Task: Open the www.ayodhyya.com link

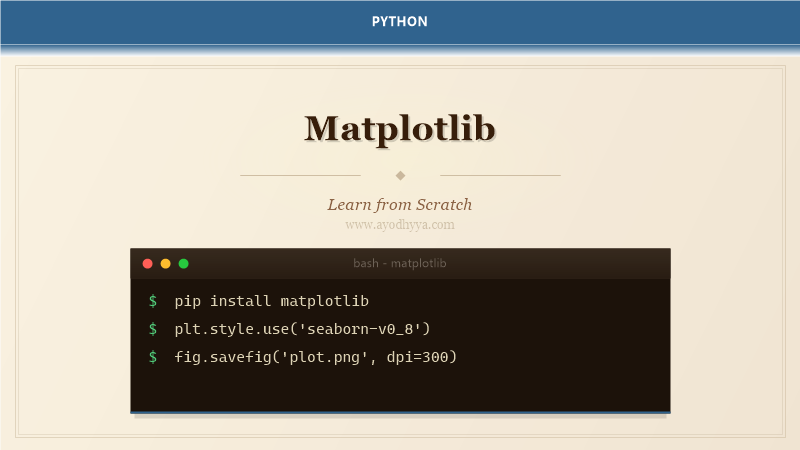Action: click(400, 225)
